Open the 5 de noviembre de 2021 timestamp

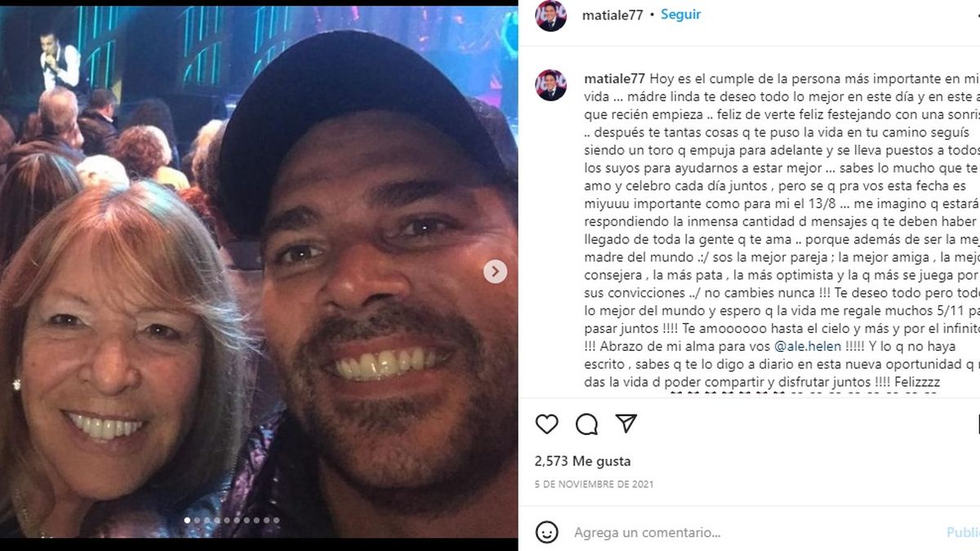pyautogui.click(x=594, y=484)
